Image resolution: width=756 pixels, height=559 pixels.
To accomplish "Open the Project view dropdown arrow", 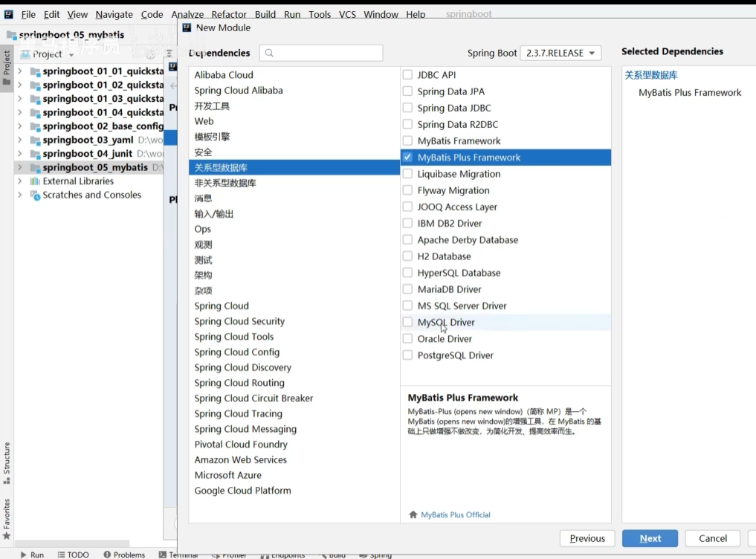I will pos(71,55).
